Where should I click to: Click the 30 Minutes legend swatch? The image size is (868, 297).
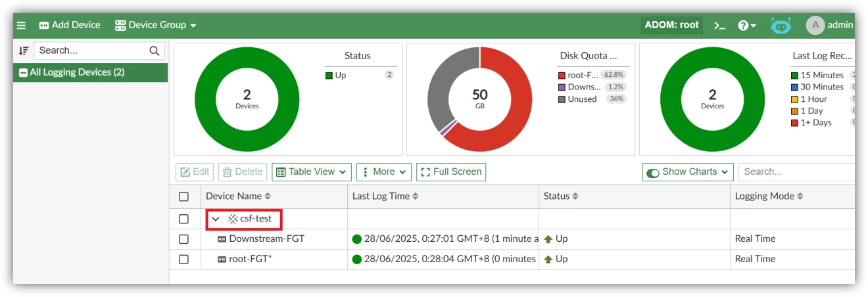pyautogui.click(x=794, y=87)
